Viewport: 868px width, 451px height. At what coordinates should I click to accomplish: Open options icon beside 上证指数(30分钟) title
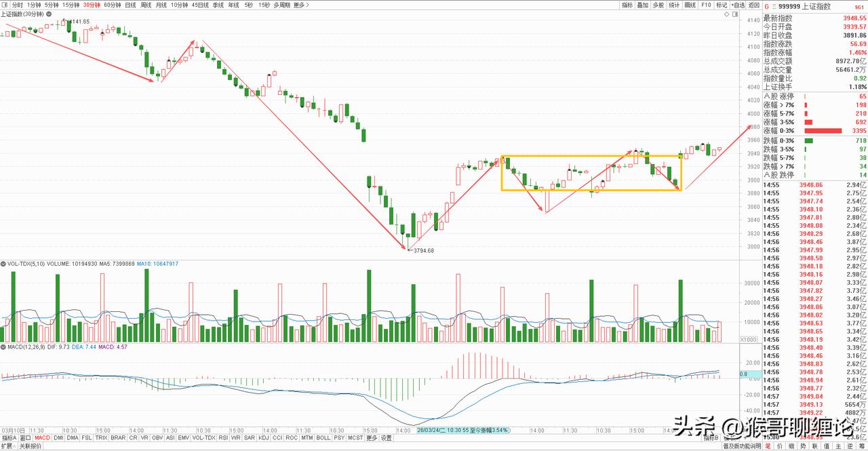coord(49,14)
